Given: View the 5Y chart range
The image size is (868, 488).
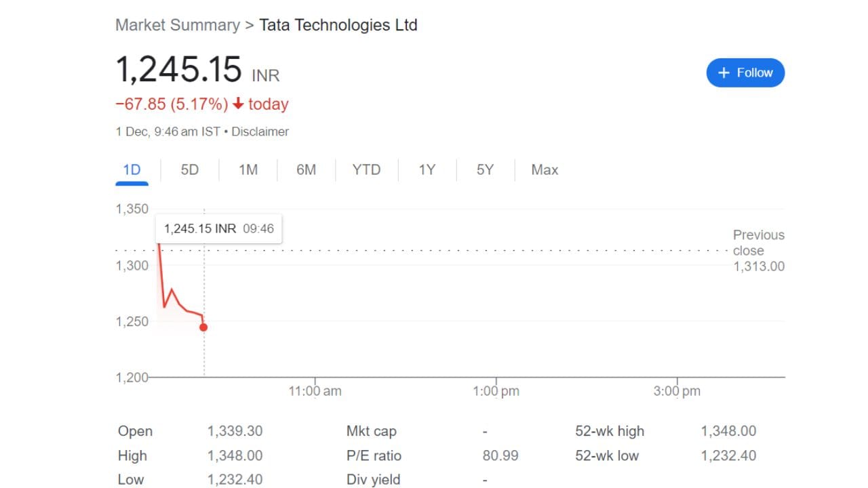Looking at the screenshot, I should (485, 170).
